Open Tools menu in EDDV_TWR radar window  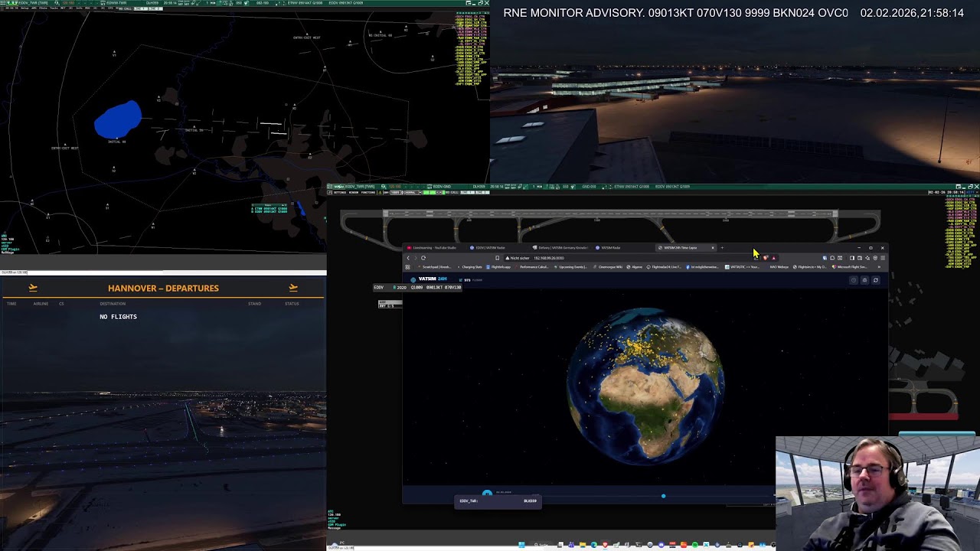click(54, 8)
